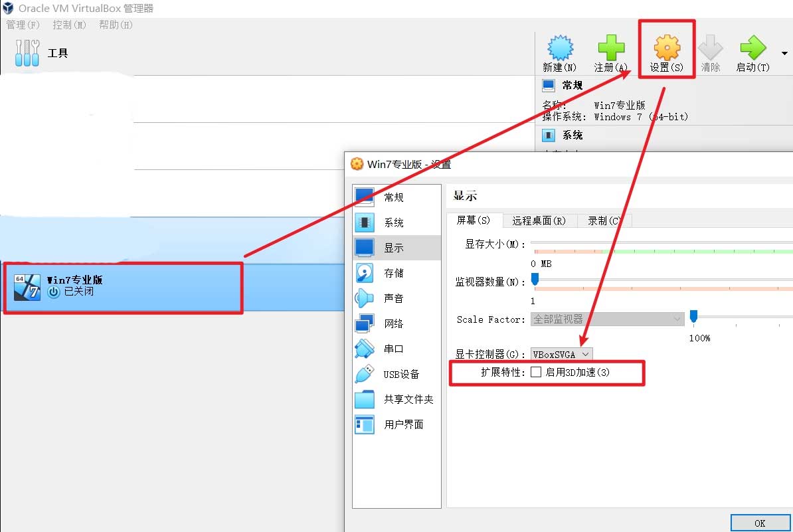The width and height of the screenshot is (793, 532).
Task: Open 存储 category in settings sidebar
Action: (396, 273)
